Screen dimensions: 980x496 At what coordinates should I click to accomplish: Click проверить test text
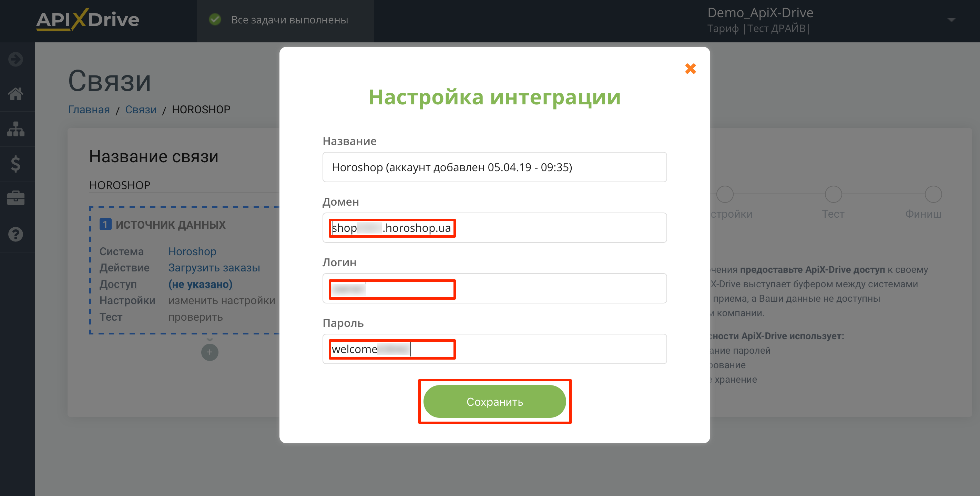tap(195, 317)
